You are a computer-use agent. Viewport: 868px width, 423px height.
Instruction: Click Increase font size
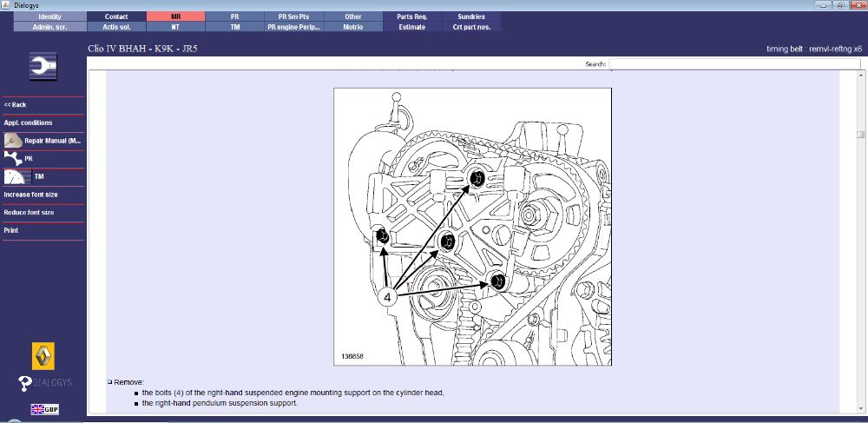click(30, 195)
